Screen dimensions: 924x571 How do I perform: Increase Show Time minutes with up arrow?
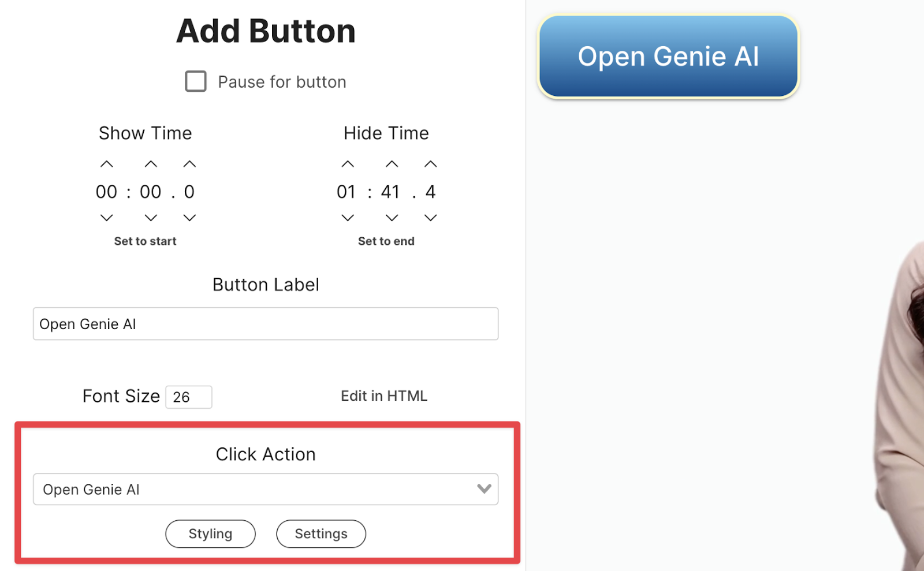[x=107, y=164]
